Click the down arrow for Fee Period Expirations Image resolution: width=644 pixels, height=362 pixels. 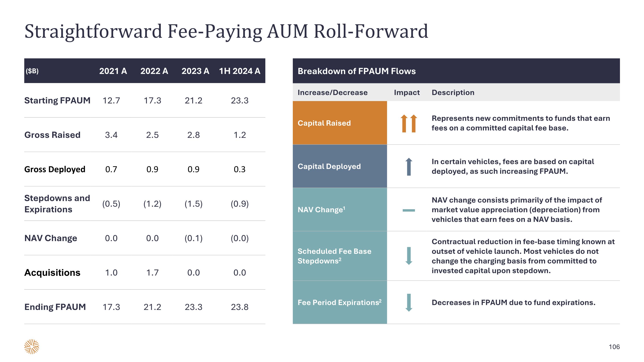(409, 303)
